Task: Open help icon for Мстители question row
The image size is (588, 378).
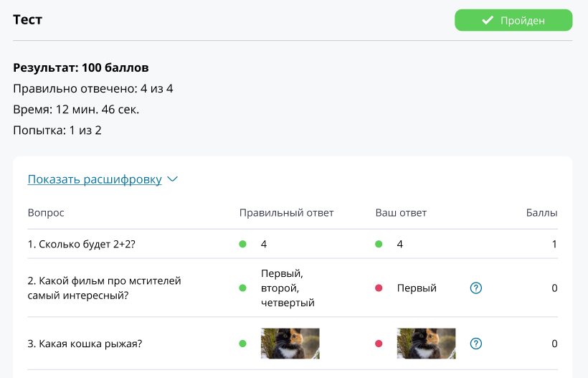Action: (x=476, y=288)
